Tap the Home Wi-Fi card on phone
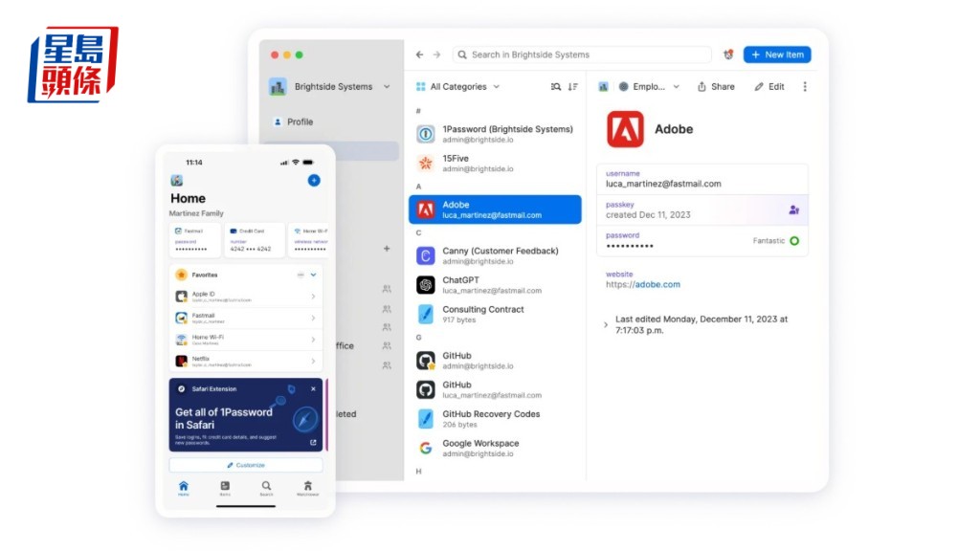980x551 pixels. coord(310,240)
